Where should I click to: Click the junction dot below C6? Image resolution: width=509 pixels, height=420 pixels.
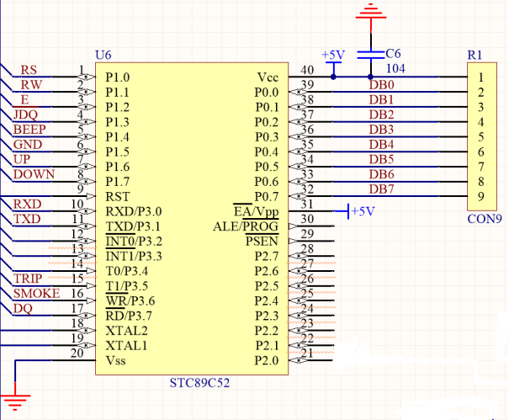(370, 77)
